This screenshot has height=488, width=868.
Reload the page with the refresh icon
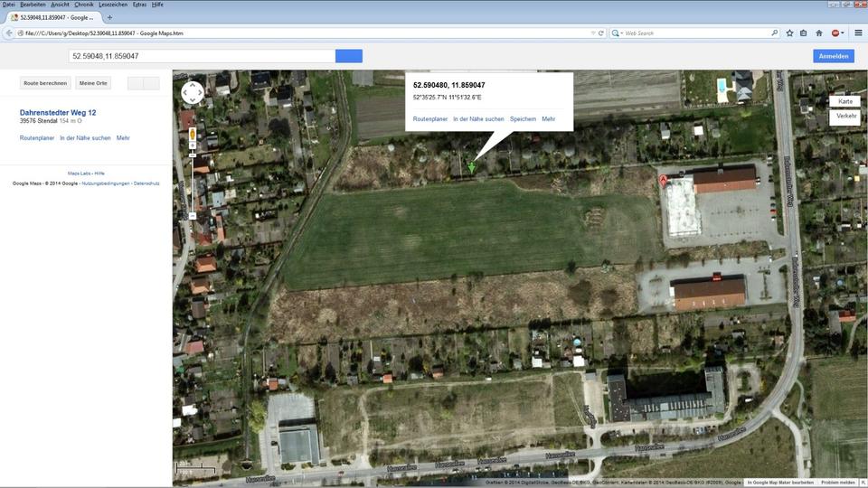coord(600,33)
